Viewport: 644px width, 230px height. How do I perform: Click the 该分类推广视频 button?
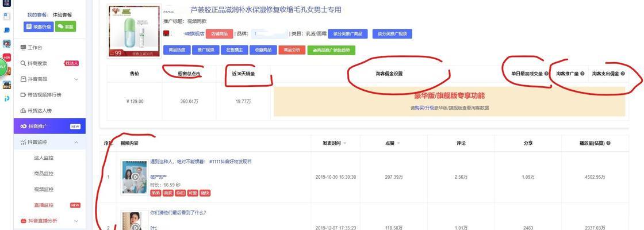pyautogui.click(x=392, y=34)
